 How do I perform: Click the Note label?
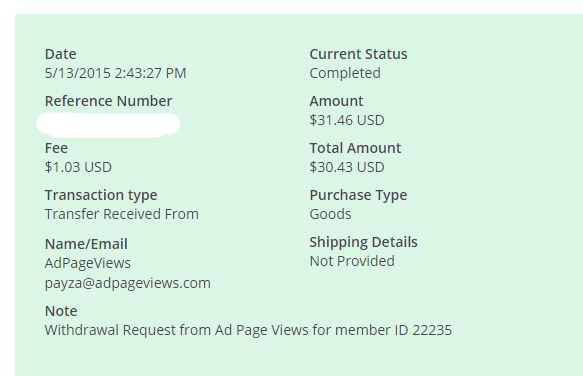[x=61, y=311]
